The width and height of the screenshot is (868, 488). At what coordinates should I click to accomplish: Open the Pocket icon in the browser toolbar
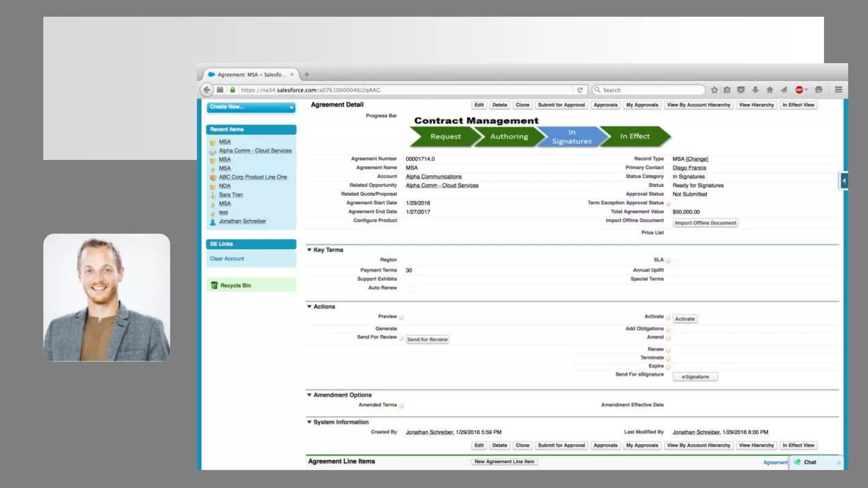[x=741, y=90]
